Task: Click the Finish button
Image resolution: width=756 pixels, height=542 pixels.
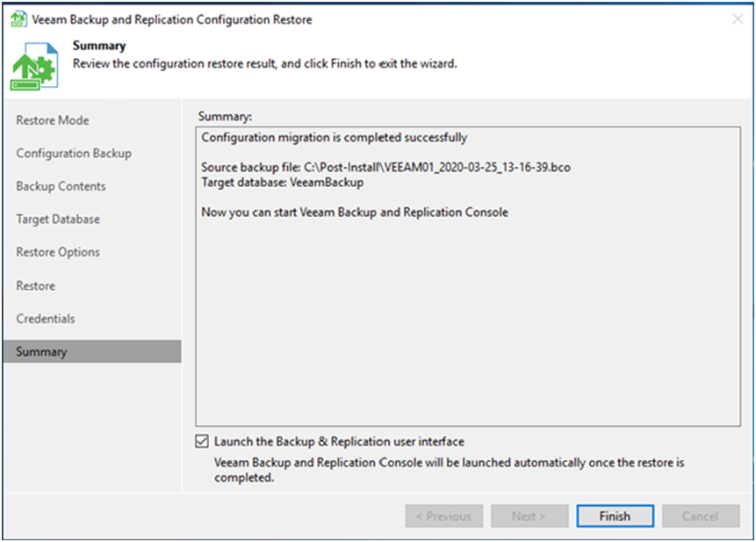Action: (615, 516)
